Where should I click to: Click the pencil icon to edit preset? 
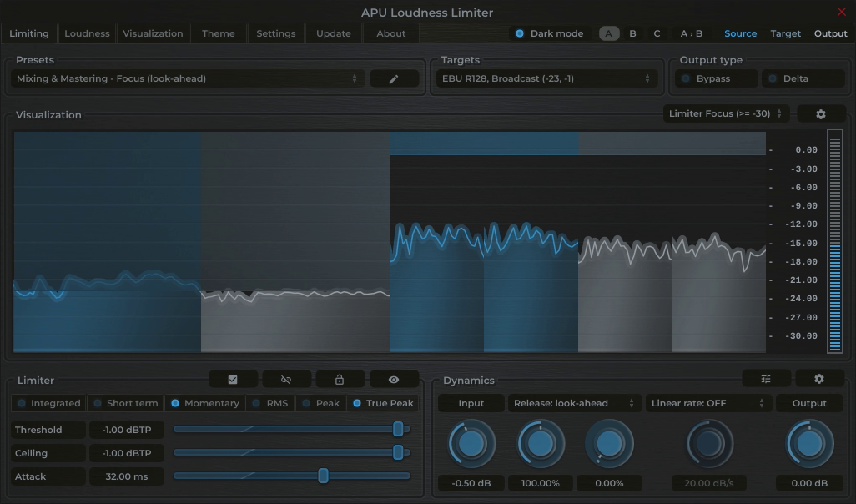[x=394, y=78]
